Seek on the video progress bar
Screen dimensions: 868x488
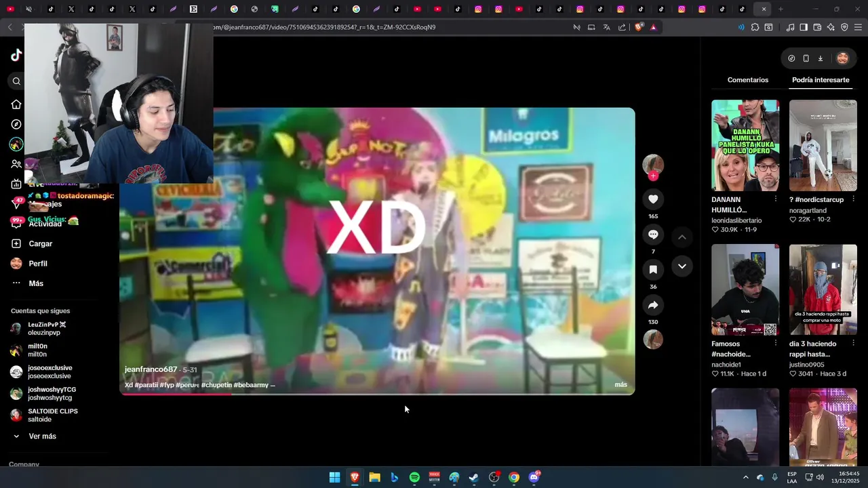[377, 394]
